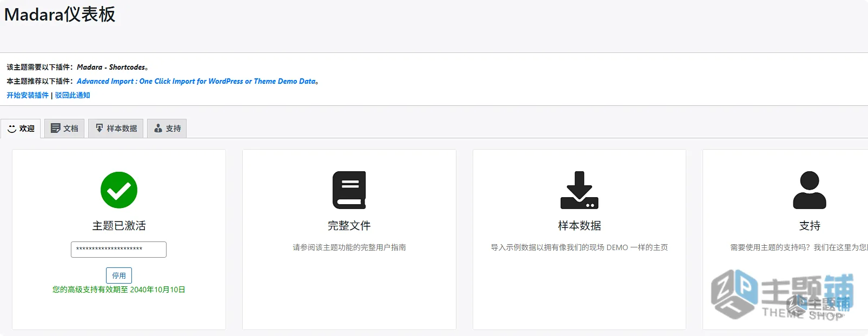Switch to the 欢迎 tab
Image resolution: width=868 pixels, height=336 pixels.
click(21, 129)
